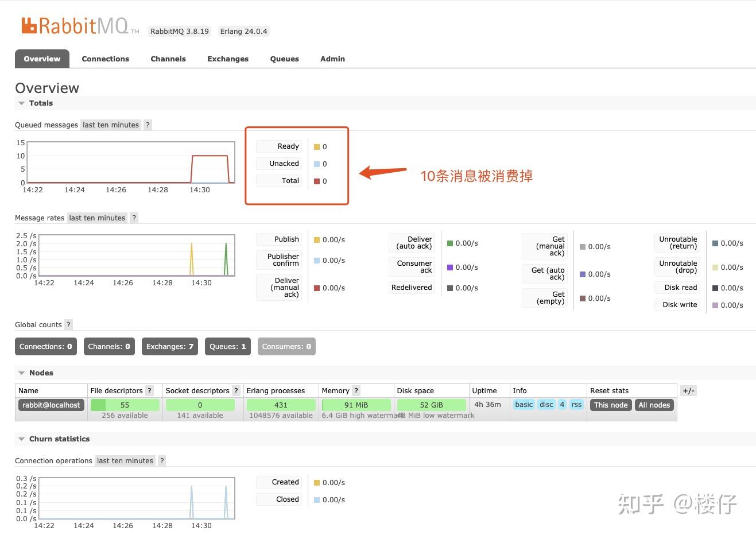This screenshot has width=756, height=535.
Task: Open help for Connection operations
Action: pyautogui.click(x=161, y=460)
